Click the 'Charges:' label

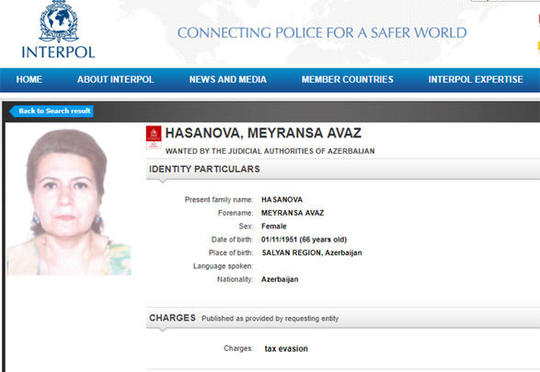(238, 349)
